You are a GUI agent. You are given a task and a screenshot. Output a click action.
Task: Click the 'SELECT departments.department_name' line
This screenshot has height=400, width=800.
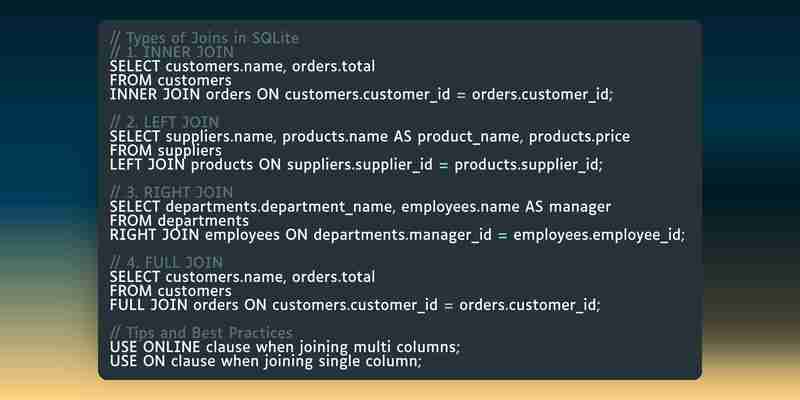(x=360, y=207)
